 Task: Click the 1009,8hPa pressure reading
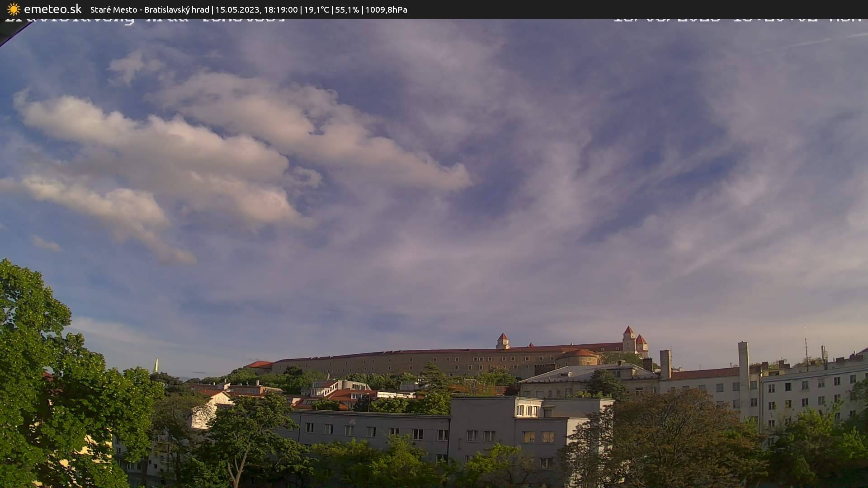point(386,9)
